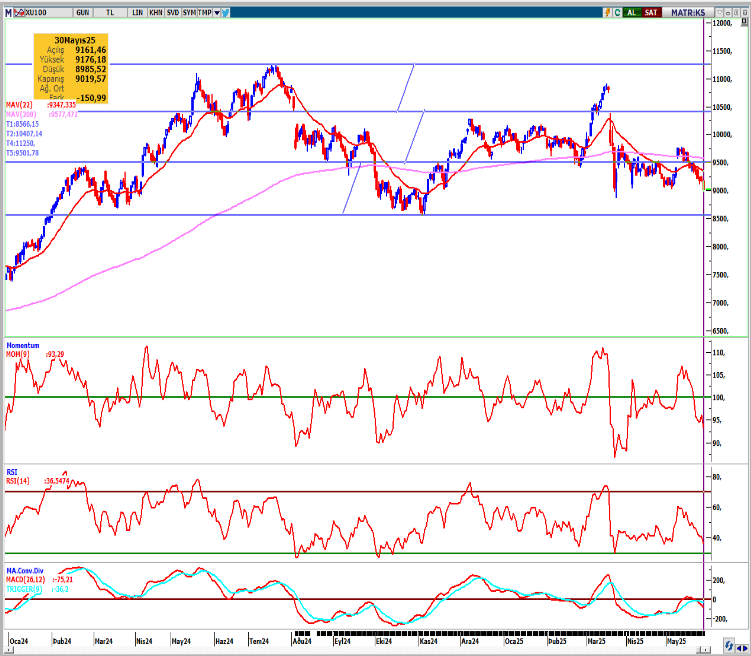
Task: Click the T2:10407,14 trend label
Action: [x=24, y=134]
